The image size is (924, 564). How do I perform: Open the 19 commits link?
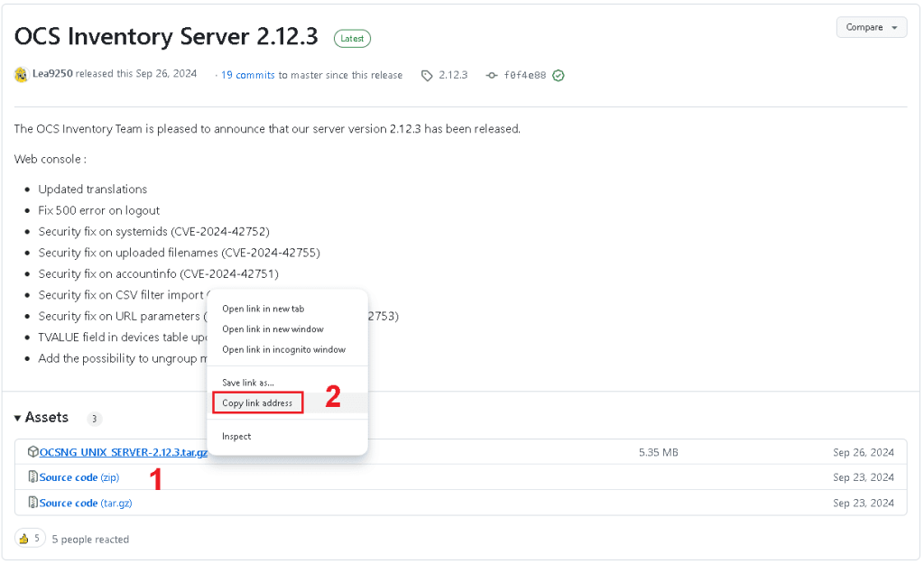point(247,75)
